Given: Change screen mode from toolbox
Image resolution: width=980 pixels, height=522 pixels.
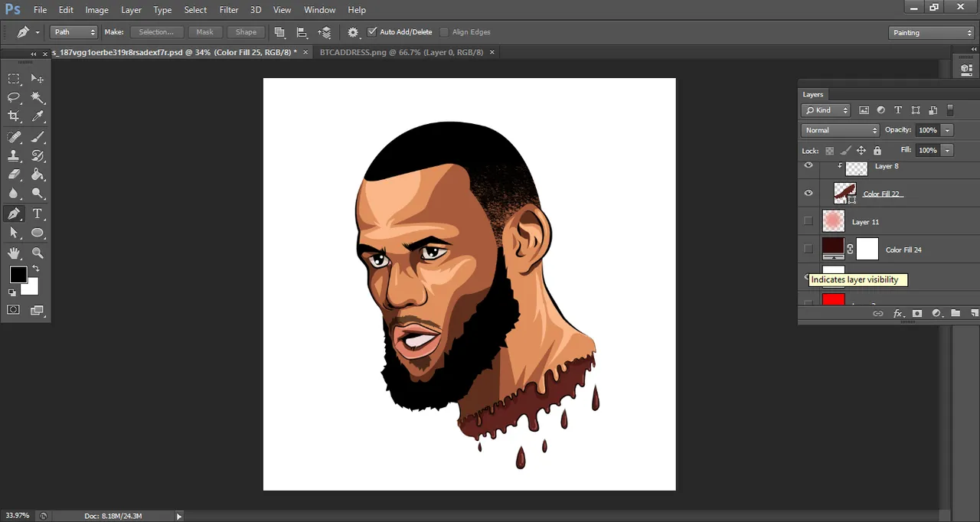Looking at the screenshot, I should (37, 310).
